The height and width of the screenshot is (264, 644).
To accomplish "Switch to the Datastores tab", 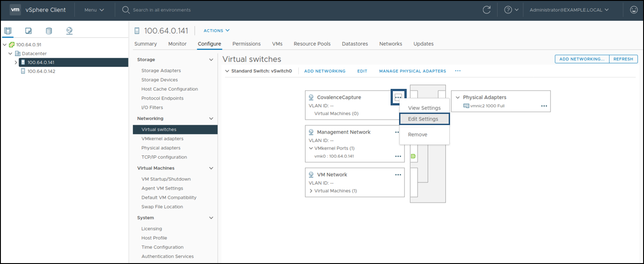I will [x=355, y=44].
